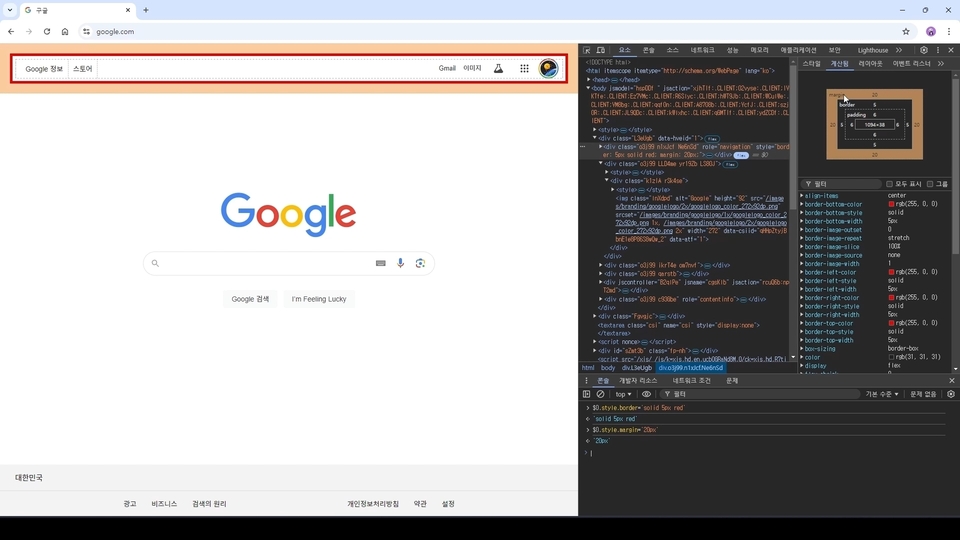Expand the div with role contentinfo
The image size is (960, 540).
coord(601,299)
